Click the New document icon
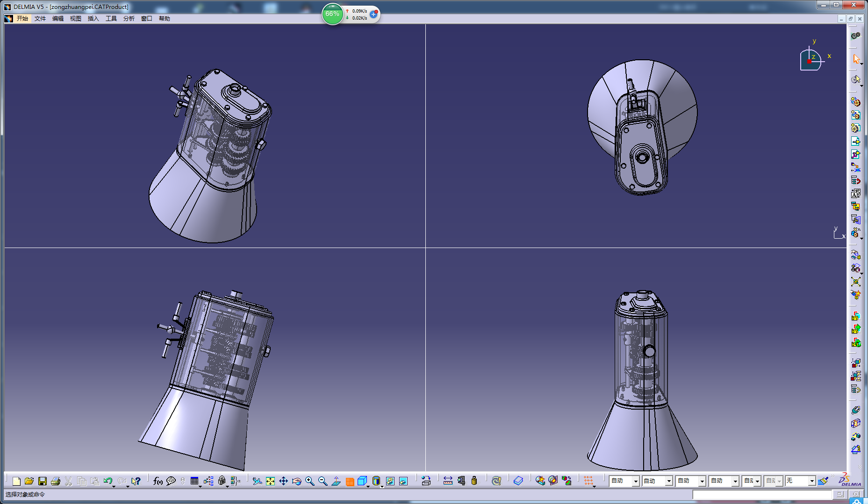This screenshot has width=868, height=504. 16,481
